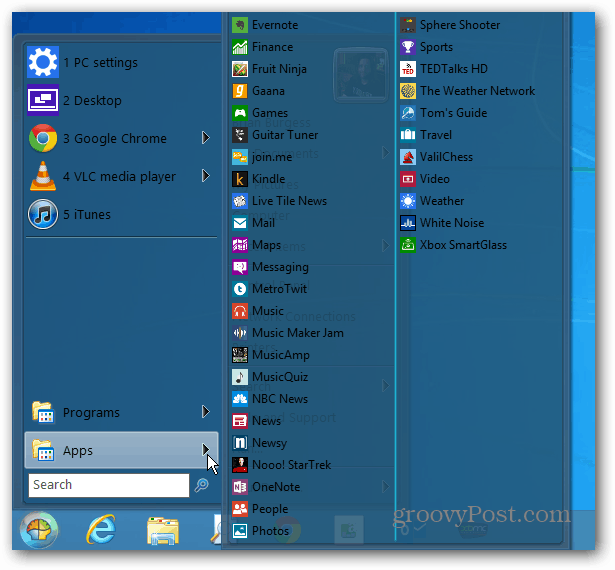Click the Gaana orange icon
The width and height of the screenshot is (615, 570).
point(240,91)
